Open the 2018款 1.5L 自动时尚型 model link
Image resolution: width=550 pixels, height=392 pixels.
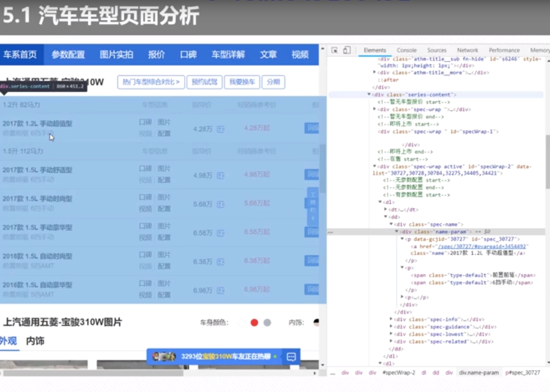tap(37, 256)
